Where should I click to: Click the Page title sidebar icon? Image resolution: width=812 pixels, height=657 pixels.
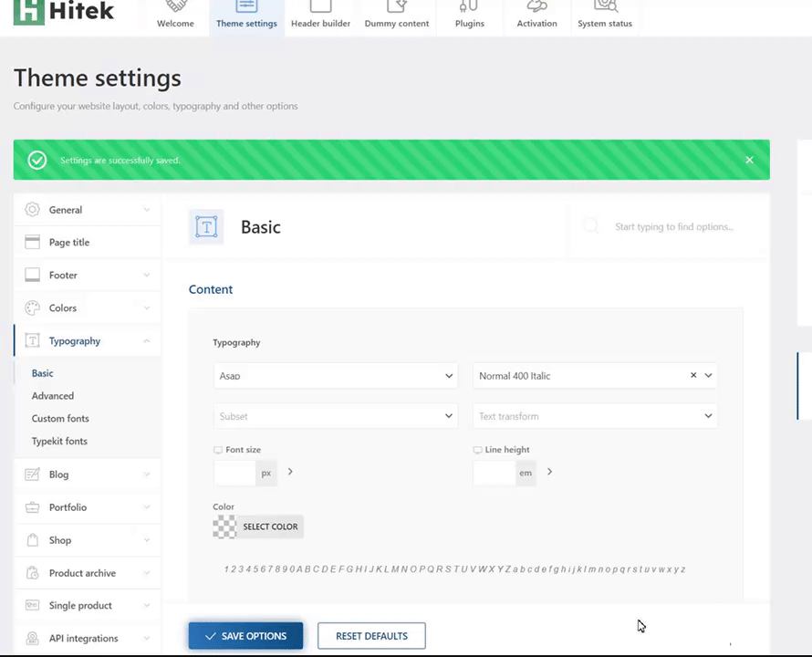tap(32, 242)
